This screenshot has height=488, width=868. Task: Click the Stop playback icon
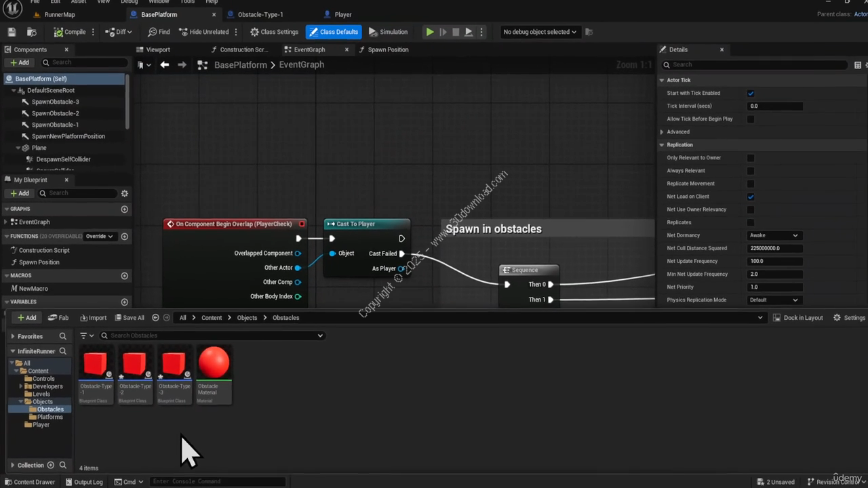click(456, 32)
